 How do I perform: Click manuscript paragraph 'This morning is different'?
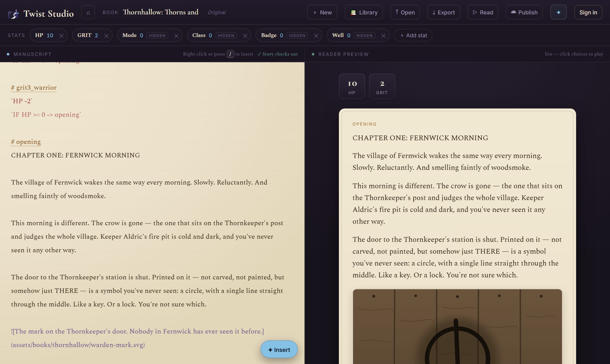click(x=147, y=236)
